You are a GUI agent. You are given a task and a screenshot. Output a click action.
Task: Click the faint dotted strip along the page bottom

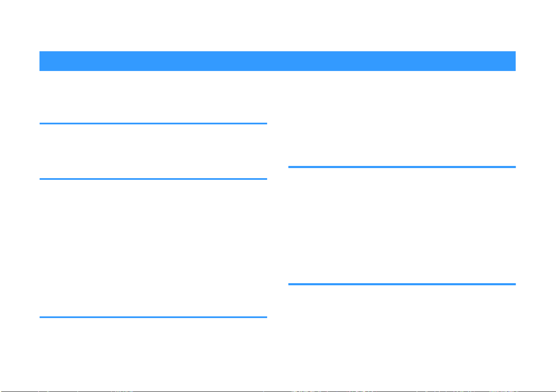[x=278, y=391]
